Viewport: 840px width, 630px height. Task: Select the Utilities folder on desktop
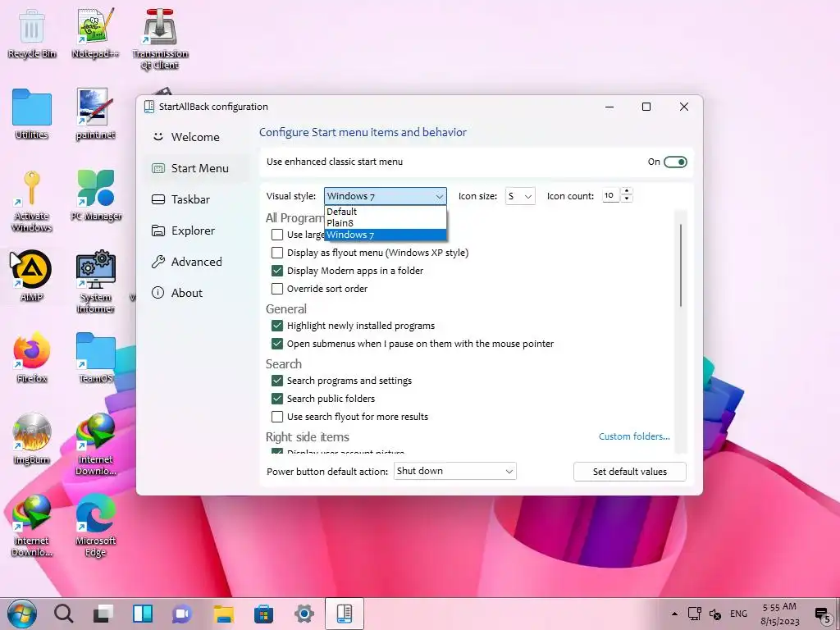[x=32, y=114]
